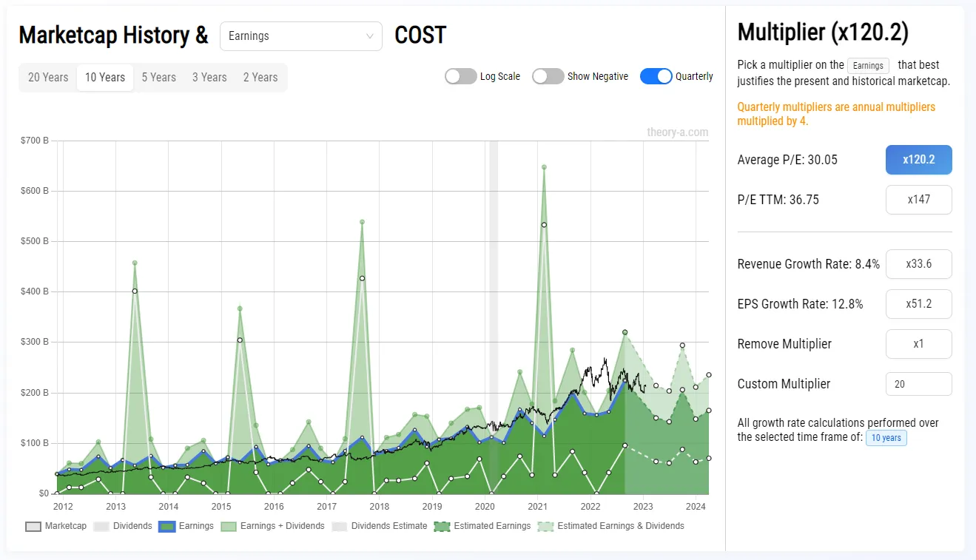This screenshot has width=976, height=560.
Task: Apply the x147 P/E TTM multiplier
Action: 918,200
